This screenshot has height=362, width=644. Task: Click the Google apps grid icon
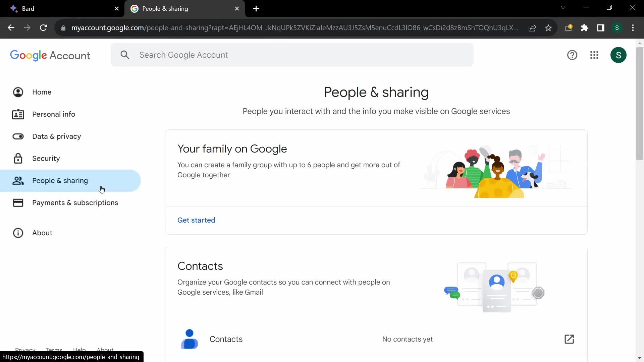pos(594,55)
